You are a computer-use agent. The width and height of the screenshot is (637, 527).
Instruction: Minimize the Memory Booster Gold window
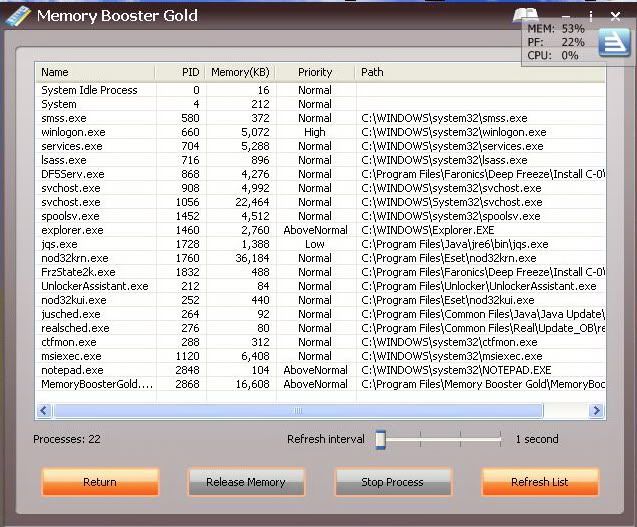(x=566, y=16)
